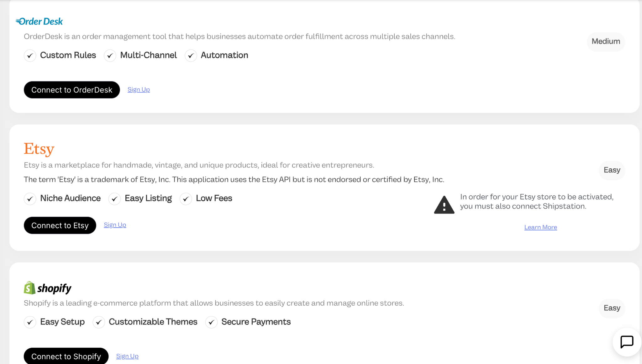The image size is (642, 364).
Task: Click the Medium difficulty badge on OrderDesk
Action: [606, 42]
